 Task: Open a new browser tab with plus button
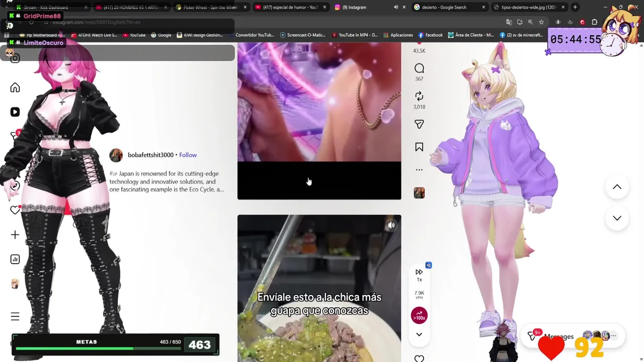click(x=575, y=7)
